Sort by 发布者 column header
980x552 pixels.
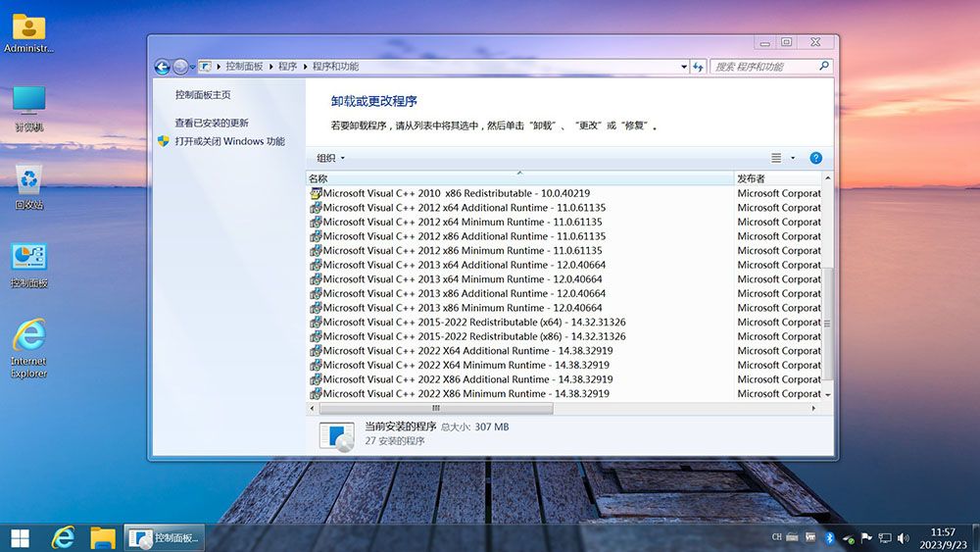pyautogui.click(x=777, y=178)
